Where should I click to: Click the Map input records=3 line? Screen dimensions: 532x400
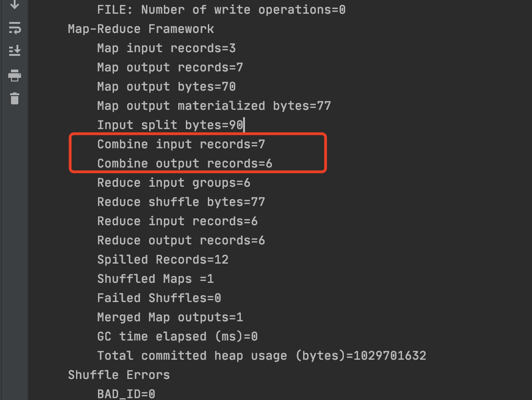click(166, 49)
